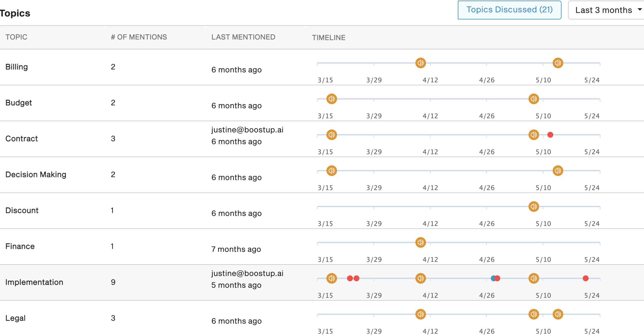Click justine@boostup.ai in the Contract row

point(247,130)
